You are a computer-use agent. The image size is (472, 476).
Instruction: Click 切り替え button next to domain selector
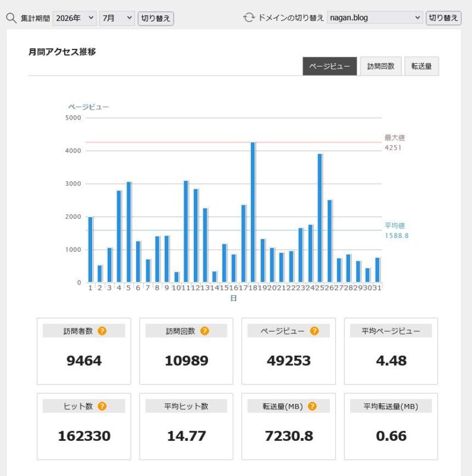coord(443,18)
